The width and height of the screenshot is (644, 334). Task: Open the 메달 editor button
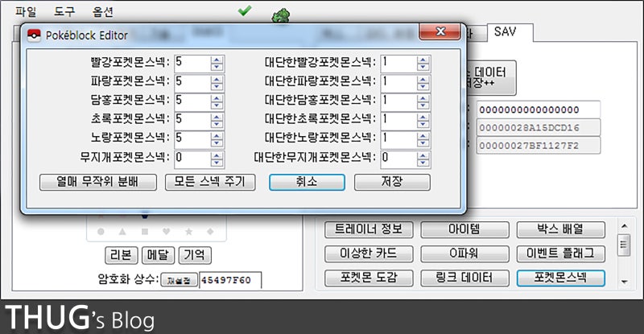pos(158,256)
